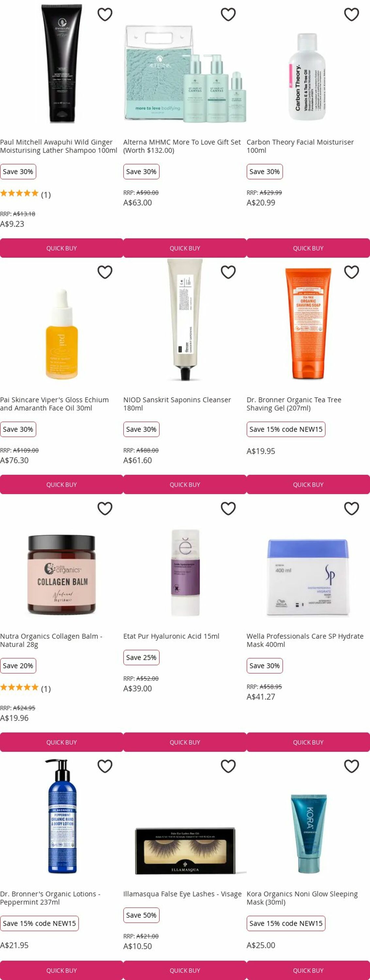Viewport: 370px width, 980px height.
Task: Open Etat Pur Hyaluronic Acid 15ml link
Action: coord(171,636)
